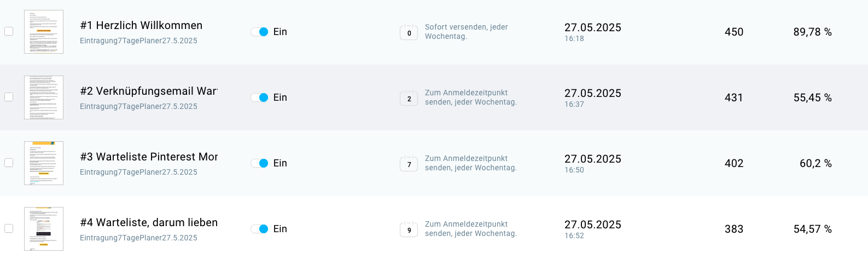Screen dimensions: 868x259
Task: Mark checkbox beside #4 Warteliste, darum lieben
Action: point(9,228)
